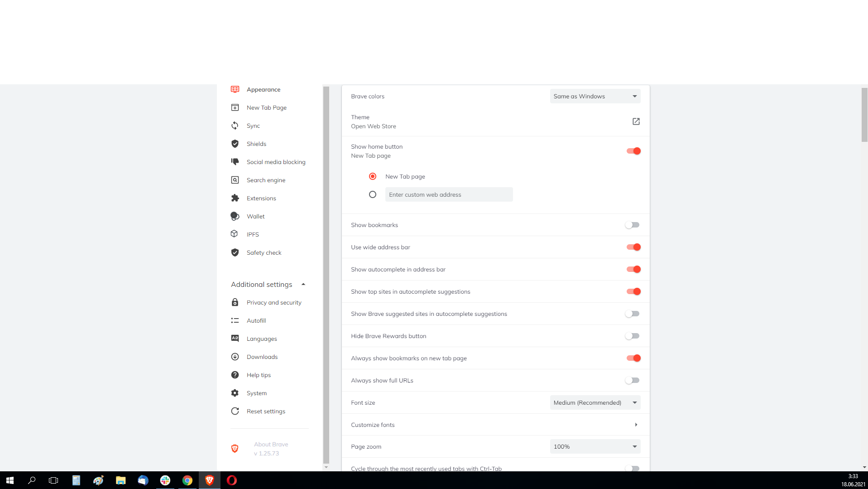
Task: Go to Languages settings
Action: (262, 339)
